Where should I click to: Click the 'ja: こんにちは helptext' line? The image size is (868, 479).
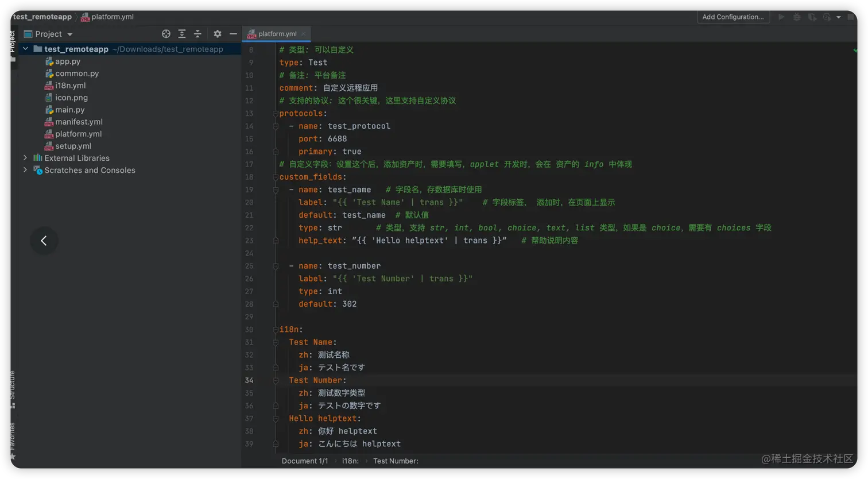click(x=350, y=444)
